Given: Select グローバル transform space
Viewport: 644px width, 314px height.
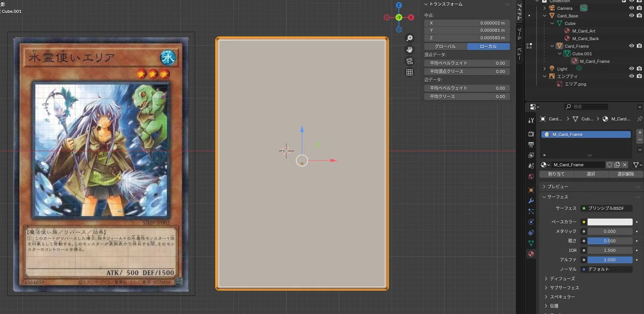Looking at the screenshot, I should pos(445,47).
